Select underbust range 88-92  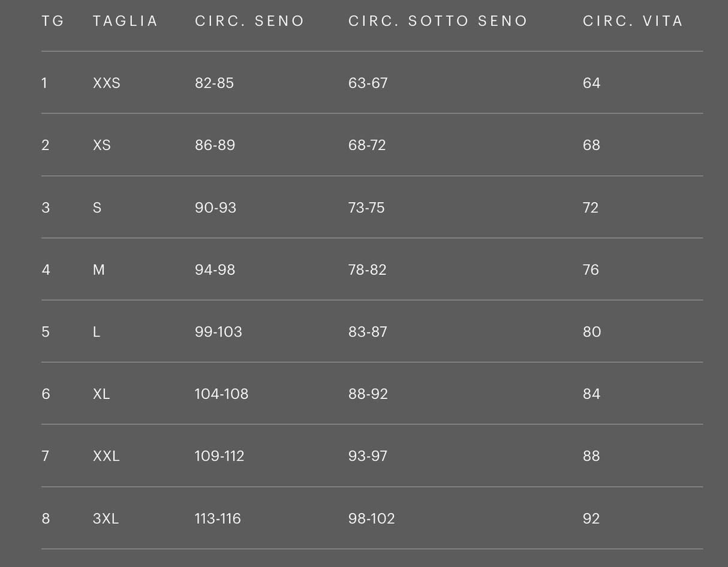(x=368, y=394)
